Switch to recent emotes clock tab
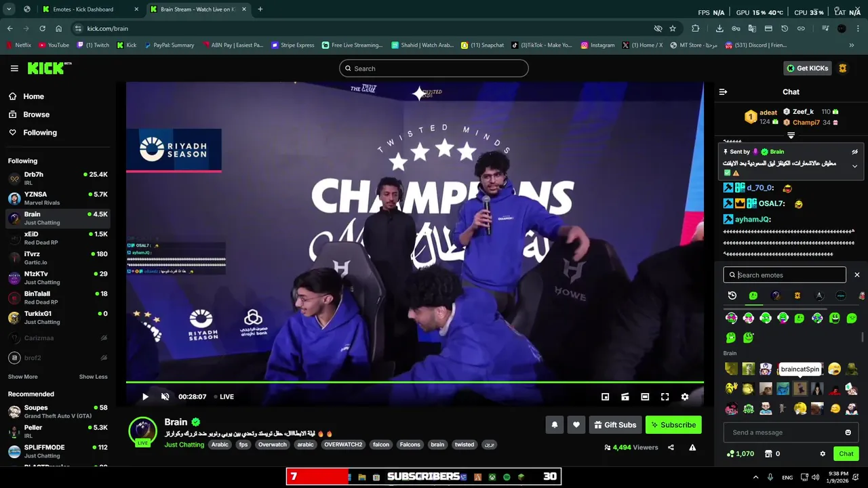 732,296
